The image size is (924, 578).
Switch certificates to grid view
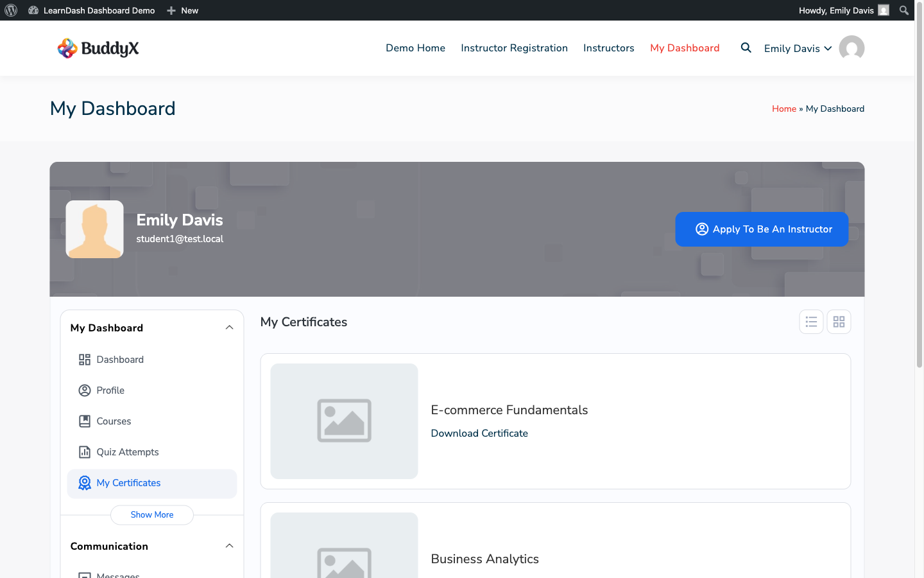click(839, 322)
